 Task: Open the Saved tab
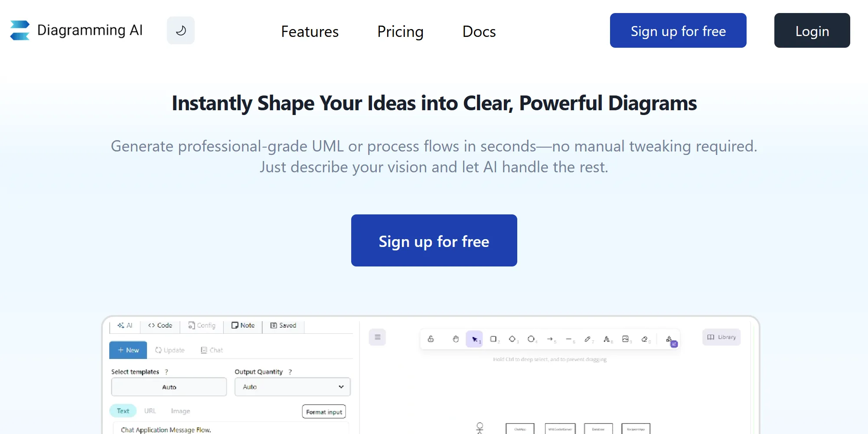283,325
